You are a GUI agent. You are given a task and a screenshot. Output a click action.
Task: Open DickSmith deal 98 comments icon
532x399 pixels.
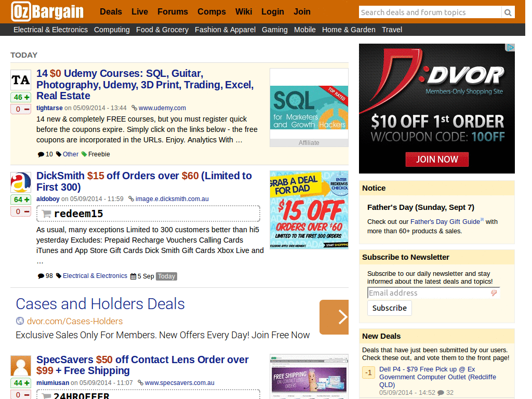point(41,276)
